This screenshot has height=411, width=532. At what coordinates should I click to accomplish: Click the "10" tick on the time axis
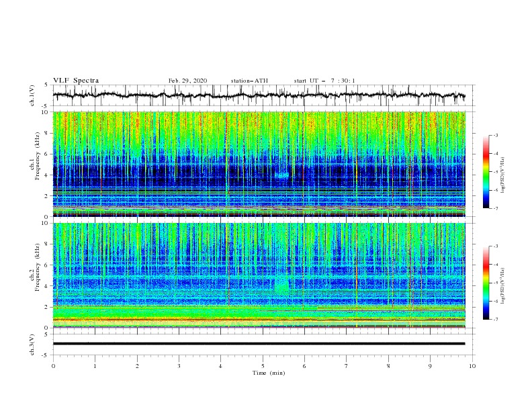[x=472, y=366]
